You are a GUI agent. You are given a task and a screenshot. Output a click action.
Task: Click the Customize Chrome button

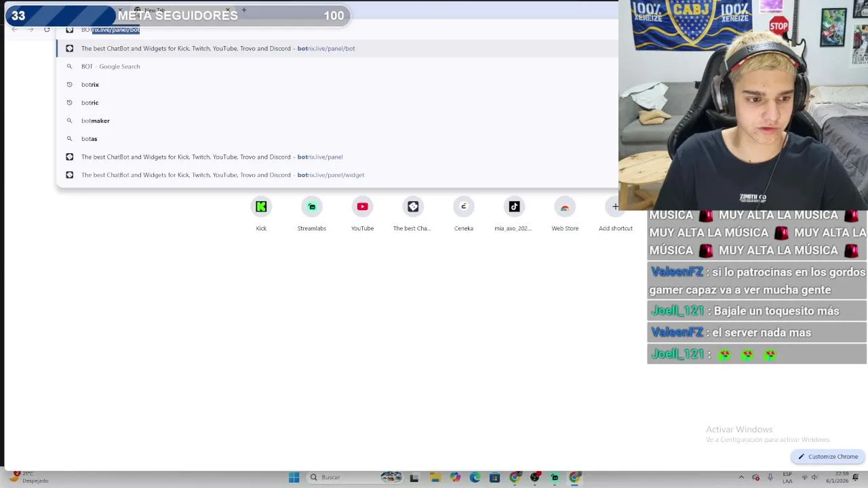(x=828, y=457)
